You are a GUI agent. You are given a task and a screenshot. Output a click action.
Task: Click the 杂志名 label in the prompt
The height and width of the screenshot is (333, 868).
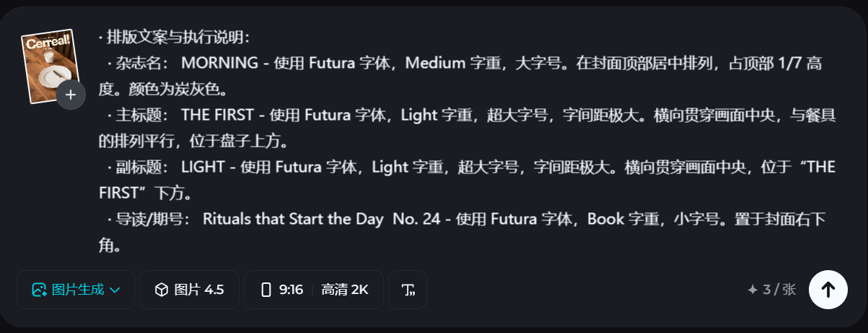pyautogui.click(x=144, y=63)
